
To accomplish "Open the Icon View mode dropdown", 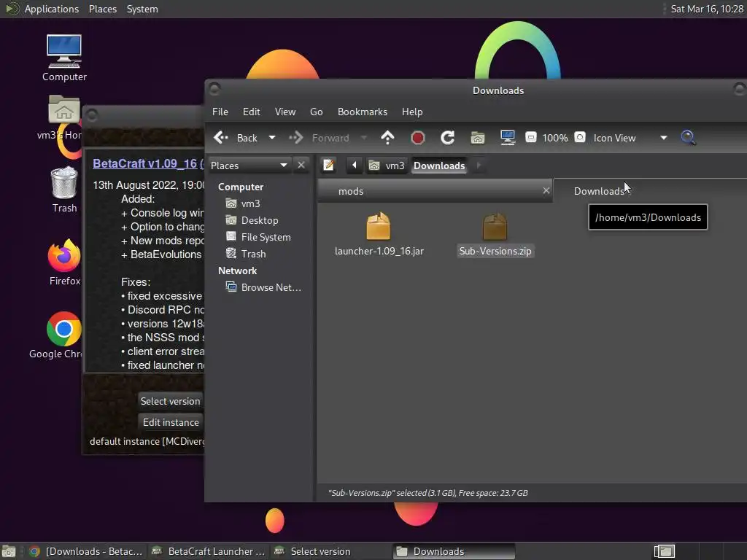I will click(629, 138).
